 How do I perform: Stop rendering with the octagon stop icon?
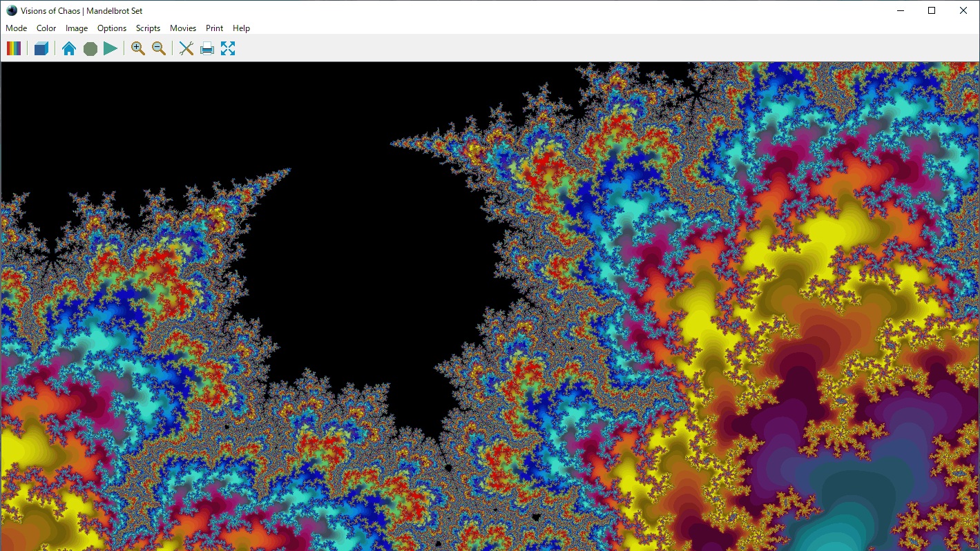[90, 48]
